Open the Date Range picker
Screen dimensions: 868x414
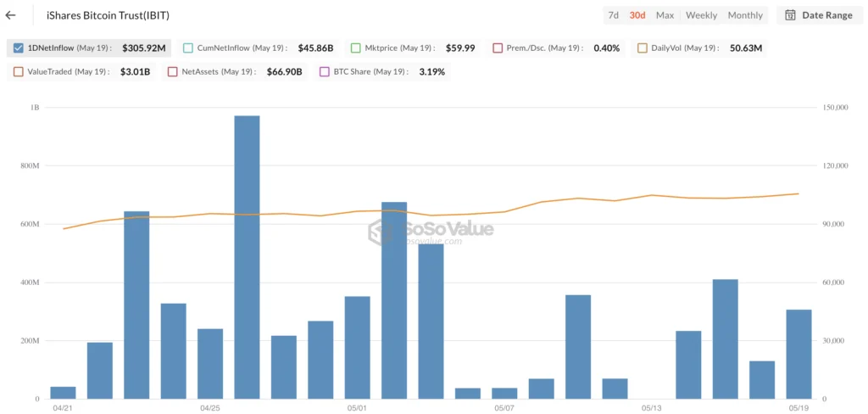[820, 15]
